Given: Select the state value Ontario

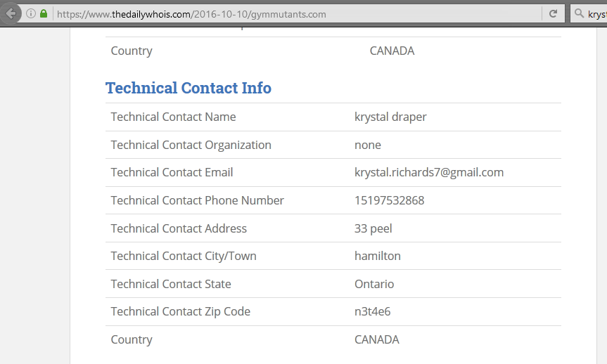Looking at the screenshot, I should click(374, 284).
